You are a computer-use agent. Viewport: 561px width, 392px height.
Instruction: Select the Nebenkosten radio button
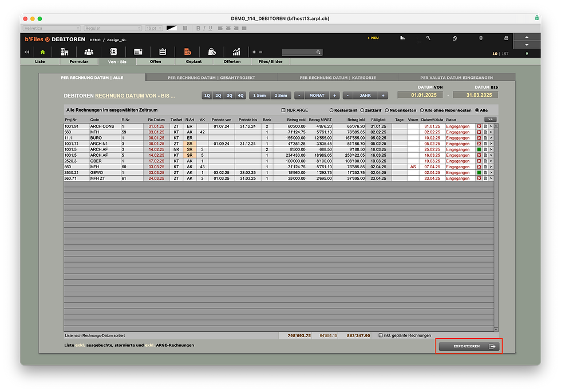click(387, 110)
